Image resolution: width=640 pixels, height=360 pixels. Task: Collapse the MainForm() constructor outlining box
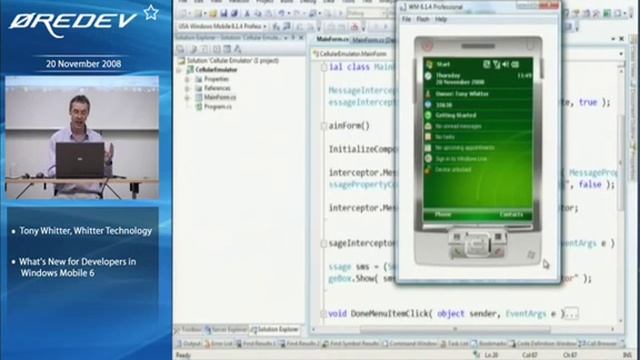click(324, 126)
